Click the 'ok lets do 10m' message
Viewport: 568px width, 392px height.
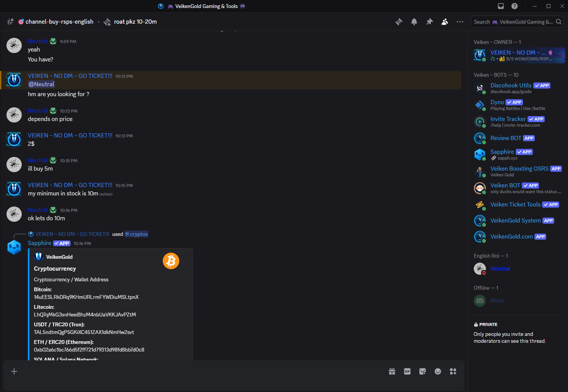46,218
